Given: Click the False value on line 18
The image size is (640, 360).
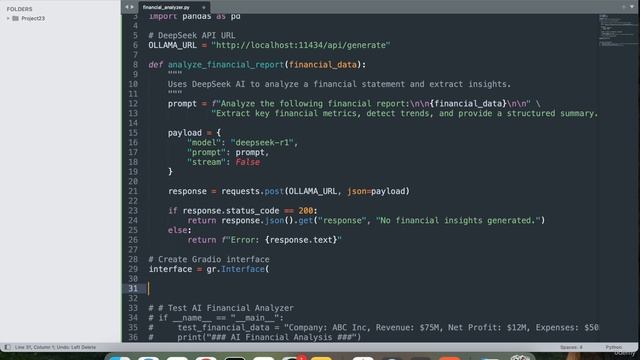Looking at the screenshot, I should point(247,162).
